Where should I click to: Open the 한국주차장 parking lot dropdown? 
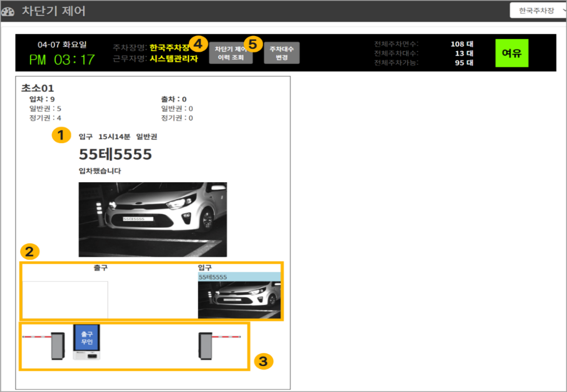[x=538, y=11]
